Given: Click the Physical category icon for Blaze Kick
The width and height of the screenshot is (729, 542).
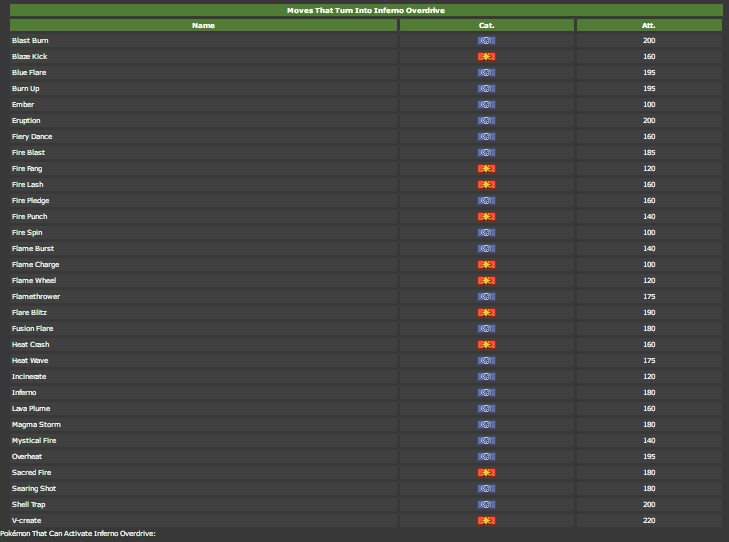Looking at the screenshot, I should click(486, 57).
